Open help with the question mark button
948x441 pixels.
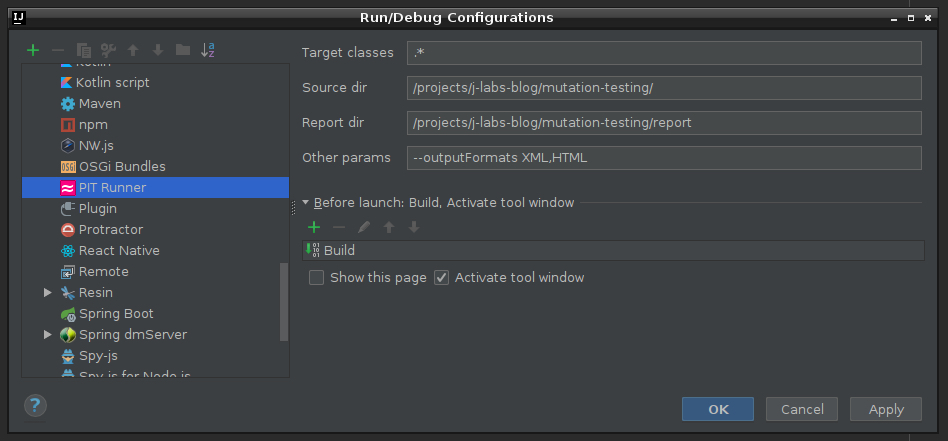[35, 405]
